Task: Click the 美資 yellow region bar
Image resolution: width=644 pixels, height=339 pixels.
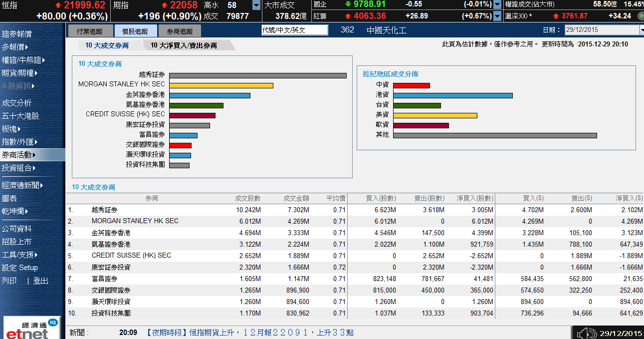Action: 435,115
